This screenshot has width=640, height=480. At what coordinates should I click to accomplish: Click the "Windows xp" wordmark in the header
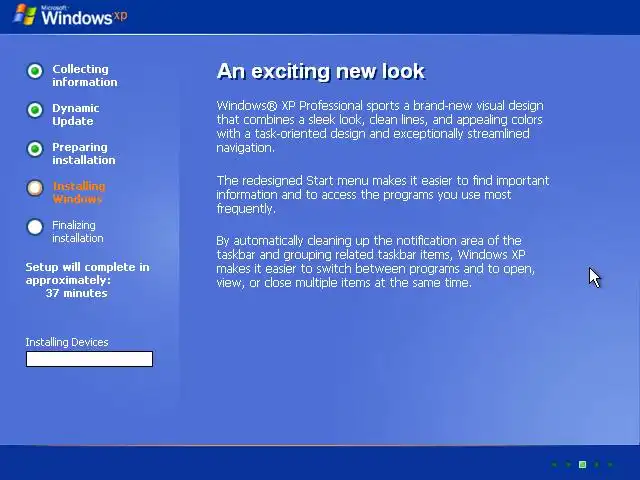coord(84,16)
